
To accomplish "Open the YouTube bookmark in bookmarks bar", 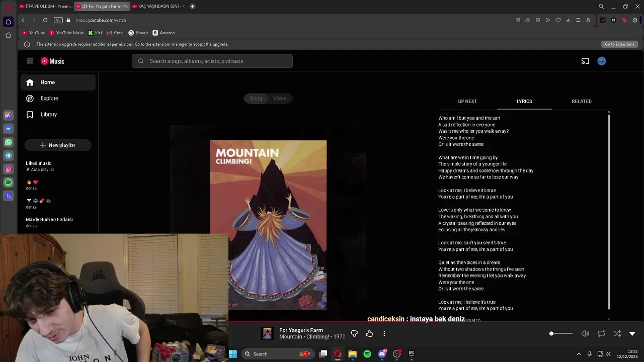I will coord(34,33).
